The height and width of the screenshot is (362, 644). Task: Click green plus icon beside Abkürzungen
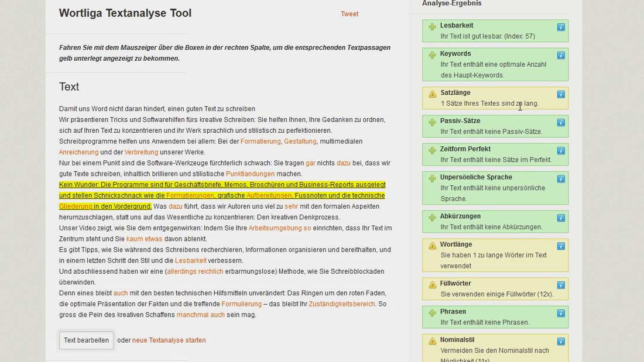432,218
